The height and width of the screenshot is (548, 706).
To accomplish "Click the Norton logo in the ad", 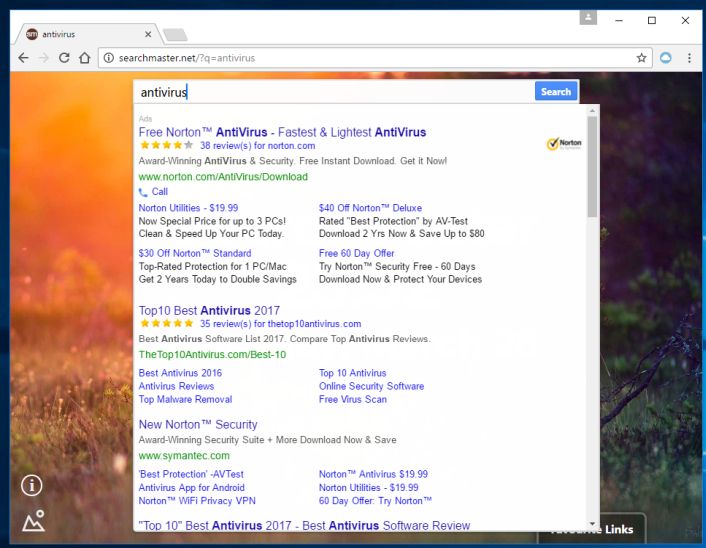I will coord(564,144).
